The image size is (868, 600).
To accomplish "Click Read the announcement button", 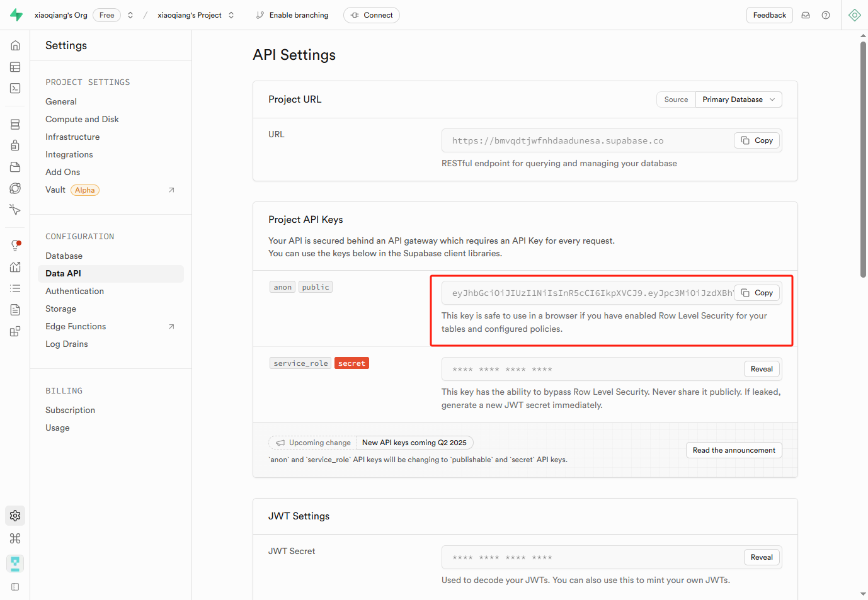I will tap(734, 450).
